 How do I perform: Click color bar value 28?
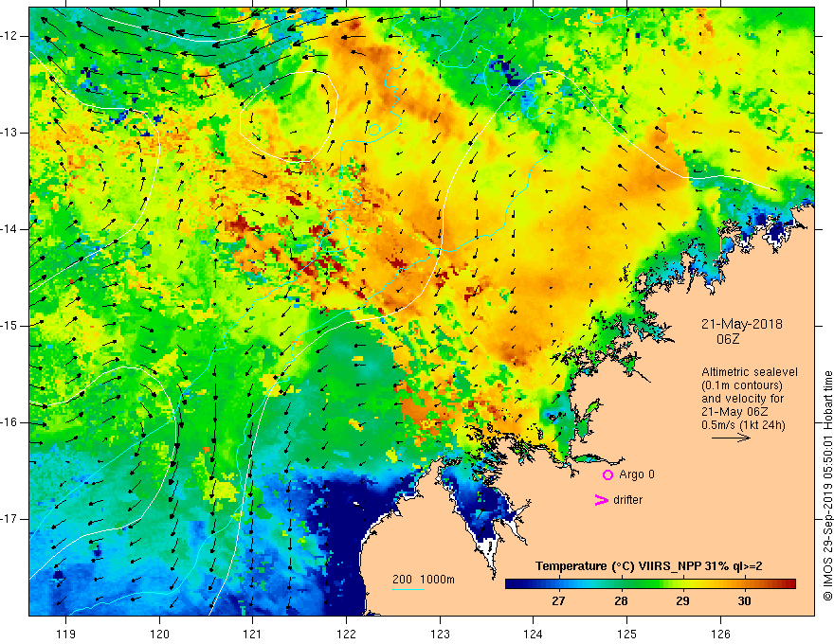coord(621,601)
